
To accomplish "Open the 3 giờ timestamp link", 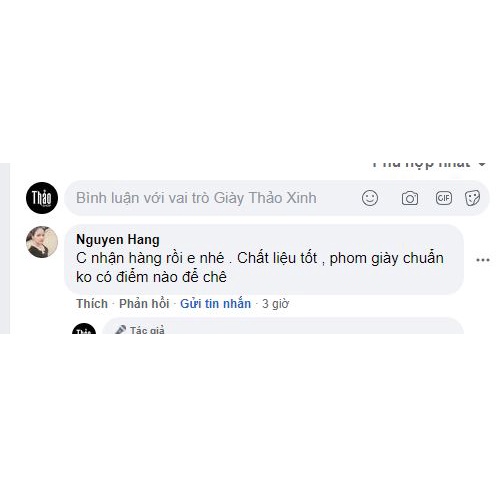I will (x=275, y=304).
